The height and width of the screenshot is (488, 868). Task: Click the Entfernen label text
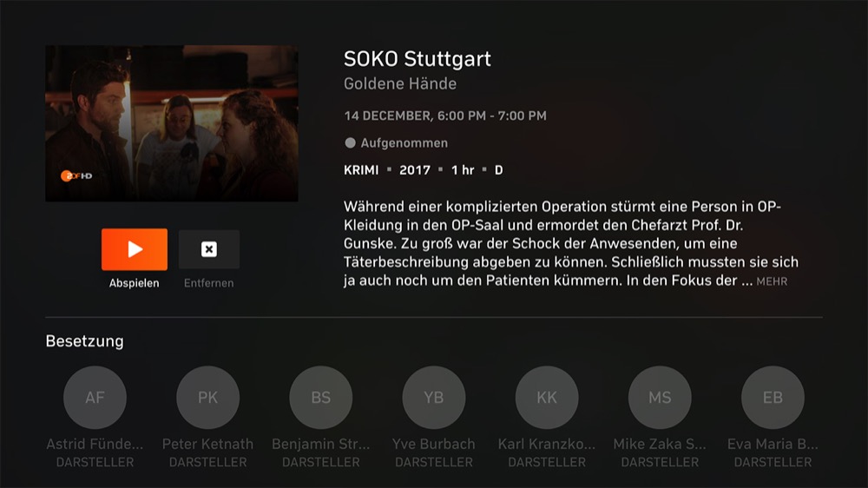[x=208, y=283]
